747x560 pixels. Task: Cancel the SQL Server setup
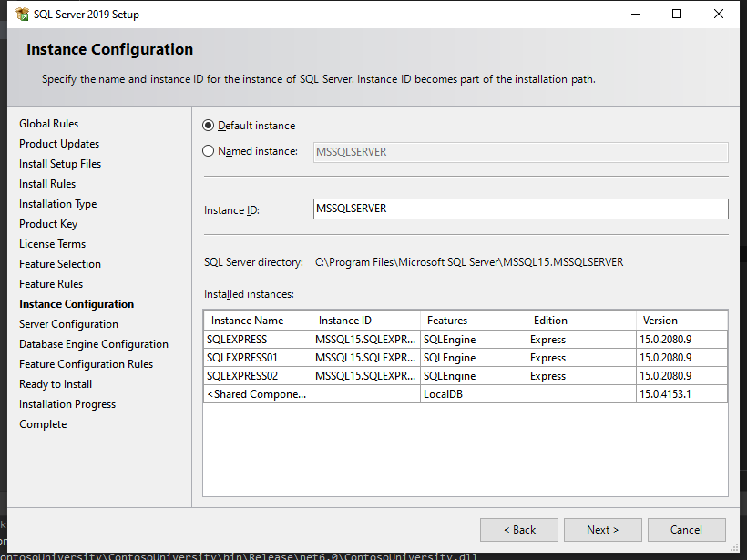tap(686, 530)
